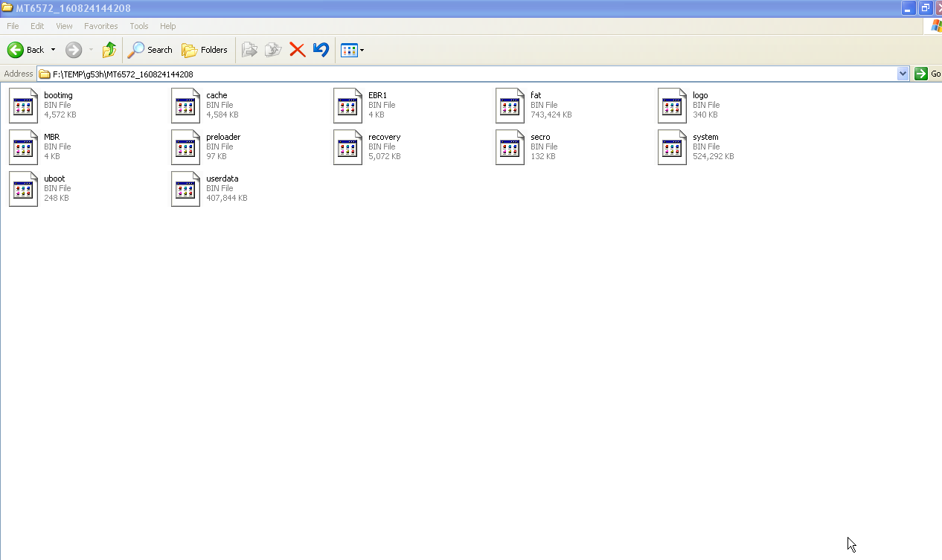Open the Back history dropdown arrow
The width and height of the screenshot is (942, 560).
pyautogui.click(x=53, y=50)
